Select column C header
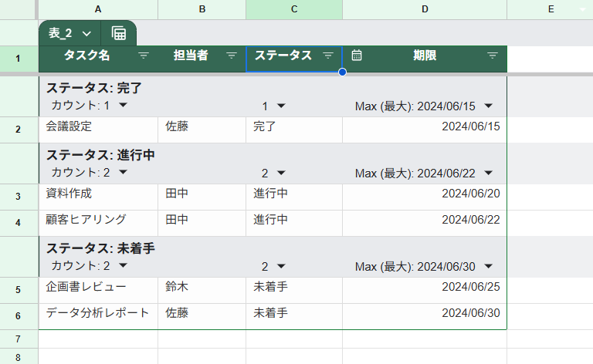 point(294,9)
